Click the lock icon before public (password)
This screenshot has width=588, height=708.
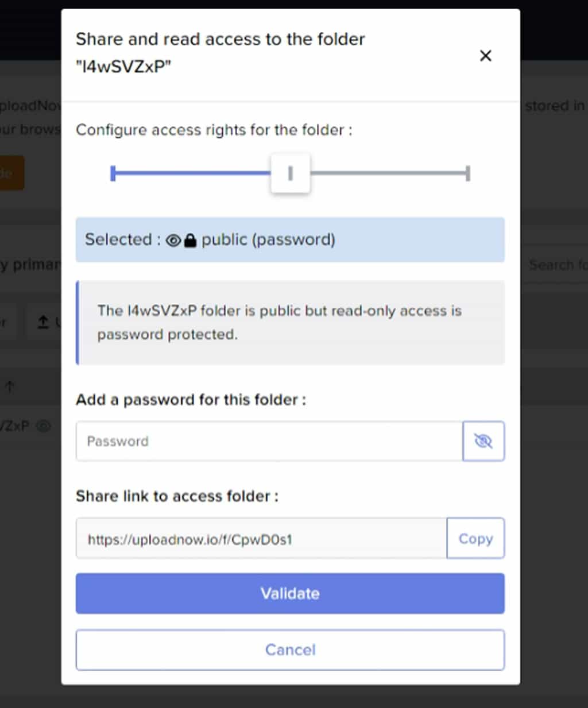[190, 240]
